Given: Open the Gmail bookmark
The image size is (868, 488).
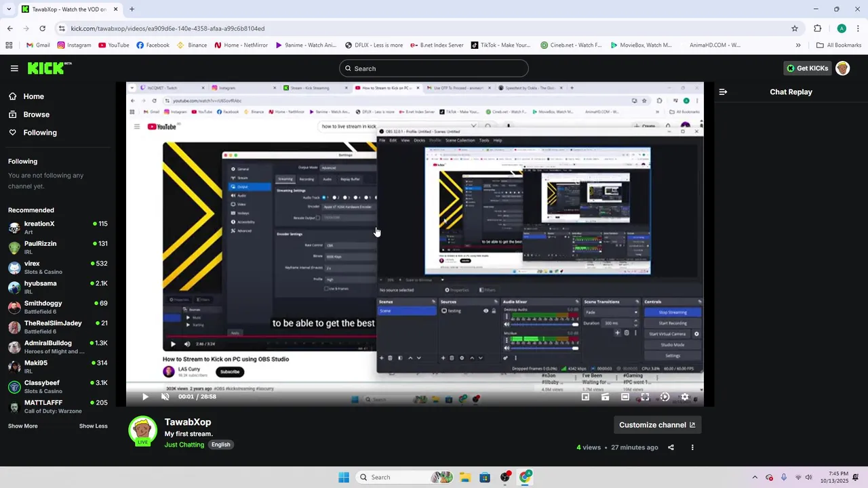Looking at the screenshot, I should coord(38,45).
